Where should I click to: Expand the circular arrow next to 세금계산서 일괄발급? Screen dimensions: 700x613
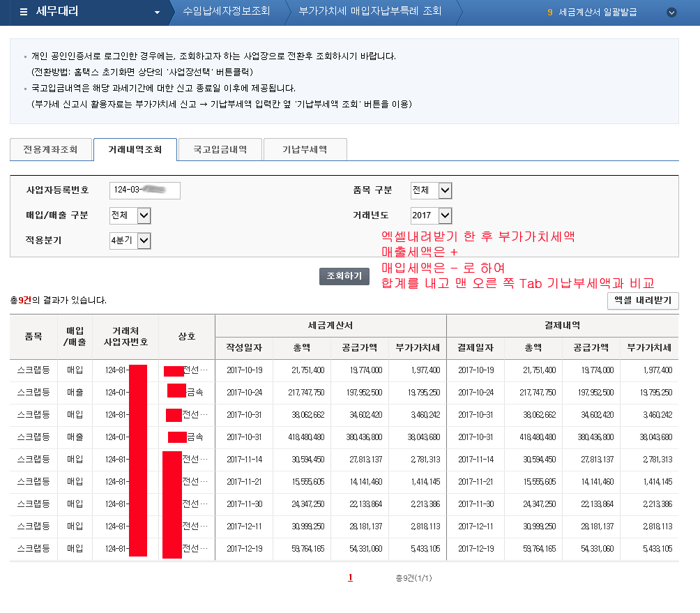671,12
